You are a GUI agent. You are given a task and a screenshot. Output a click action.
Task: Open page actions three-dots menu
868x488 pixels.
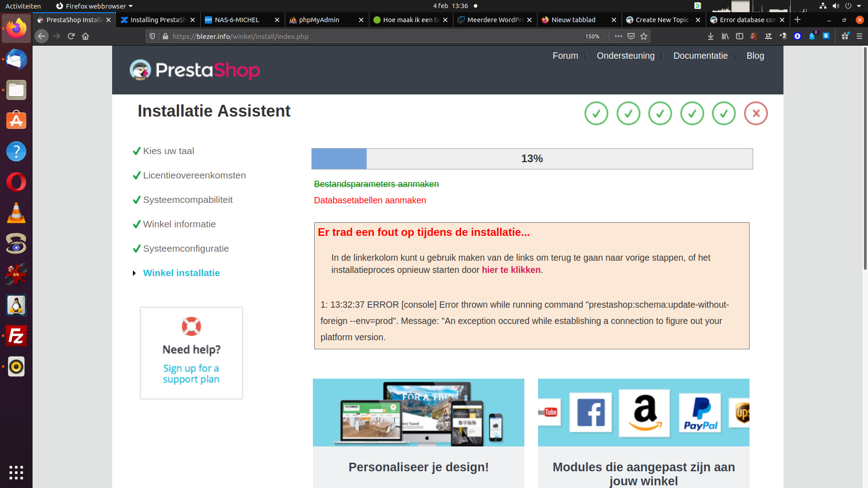click(x=618, y=36)
